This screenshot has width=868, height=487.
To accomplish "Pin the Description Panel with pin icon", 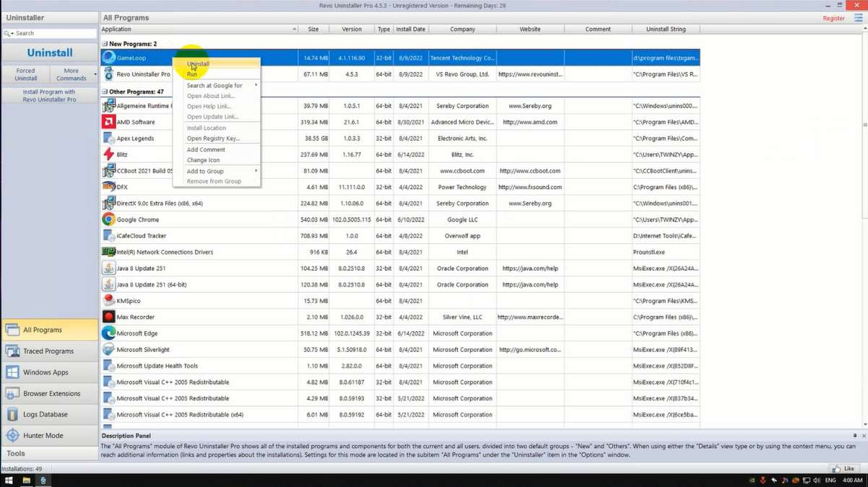I will click(855, 436).
